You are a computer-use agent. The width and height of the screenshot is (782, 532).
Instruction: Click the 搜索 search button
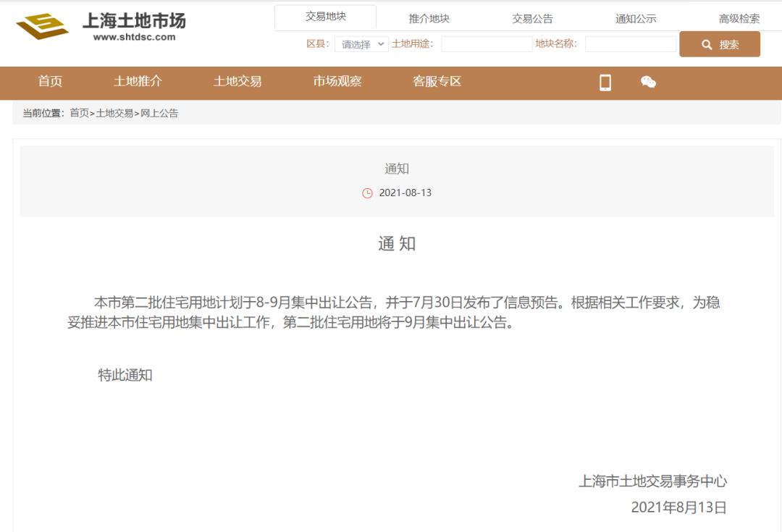(720, 44)
